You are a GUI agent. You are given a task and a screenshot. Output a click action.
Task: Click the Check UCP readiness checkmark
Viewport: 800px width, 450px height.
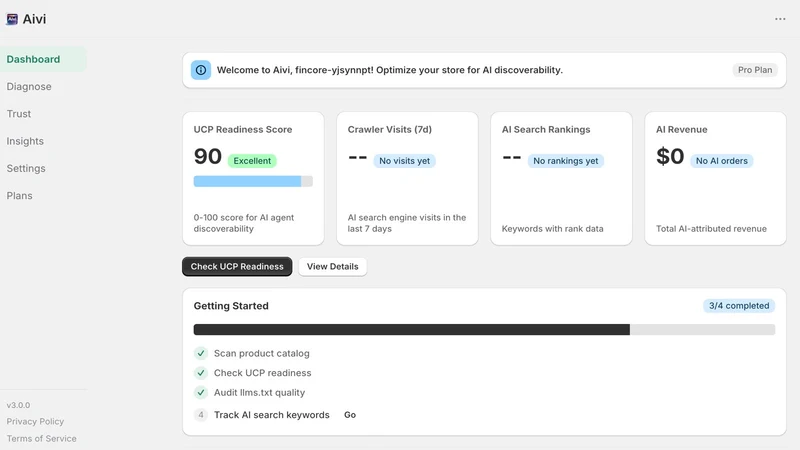click(x=201, y=373)
